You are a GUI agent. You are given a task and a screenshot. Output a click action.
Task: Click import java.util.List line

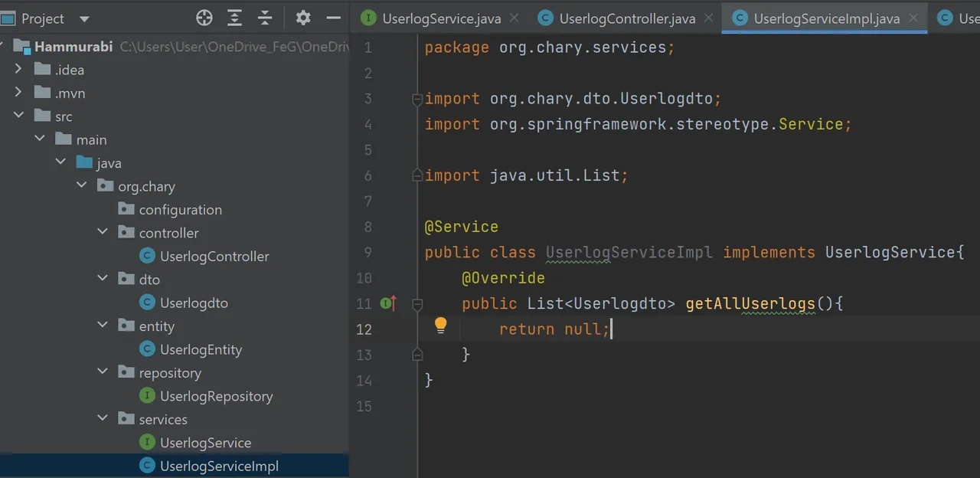coord(527,175)
